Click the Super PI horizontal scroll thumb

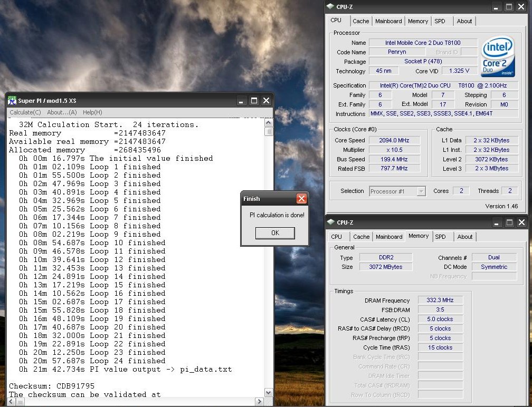[x=20, y=402]
